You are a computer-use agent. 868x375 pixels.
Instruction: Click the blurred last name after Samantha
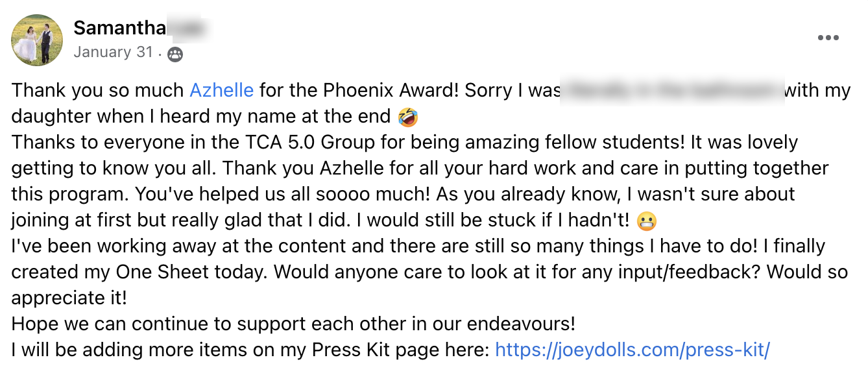coord(186,28)
